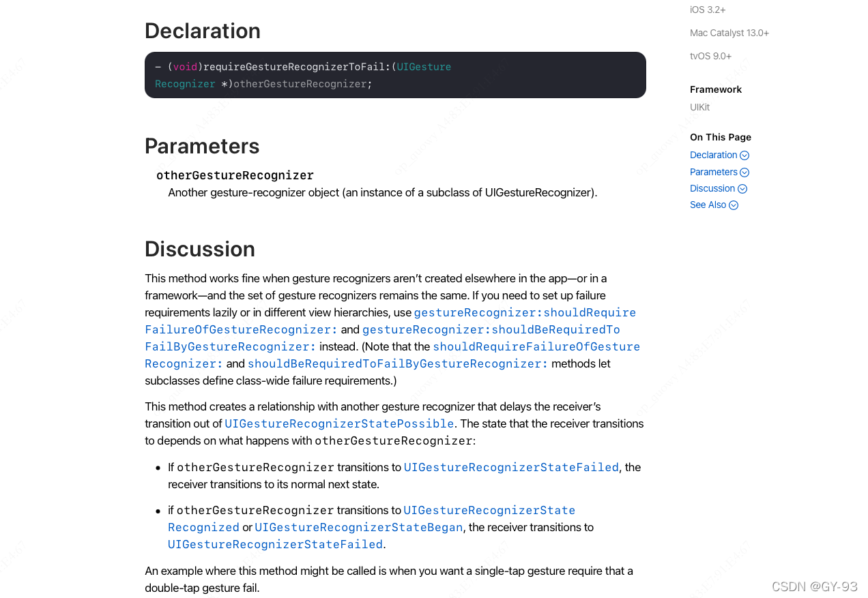Click the circled arrow icon beside Declaration
Screen dimensions: 868x598
744,155
